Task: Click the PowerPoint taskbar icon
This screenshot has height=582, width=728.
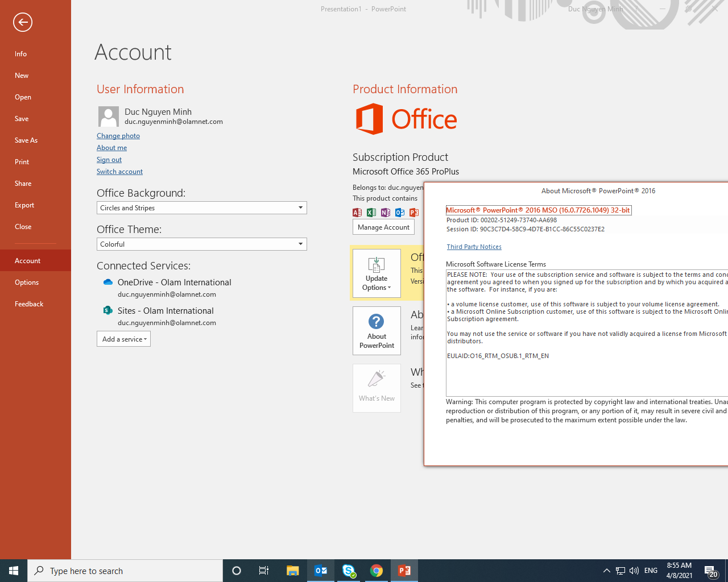Action: (x=404, y=571)
